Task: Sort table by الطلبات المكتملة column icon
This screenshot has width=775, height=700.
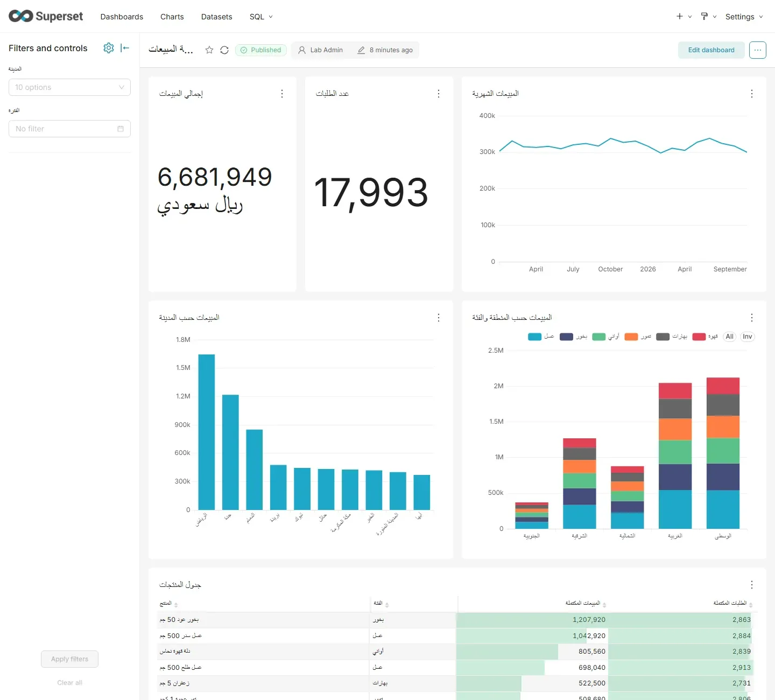Action: pos(751,605)
